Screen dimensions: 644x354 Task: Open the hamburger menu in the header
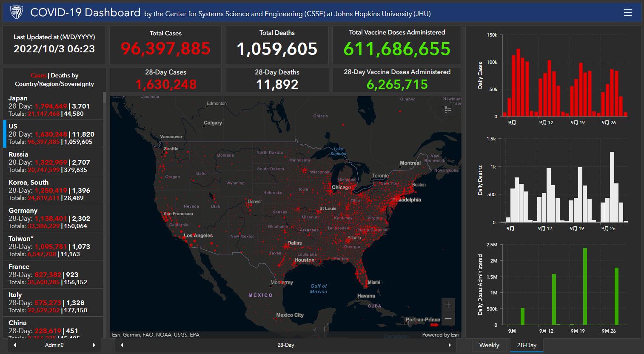pyautogui.click(x=627, y=12)
